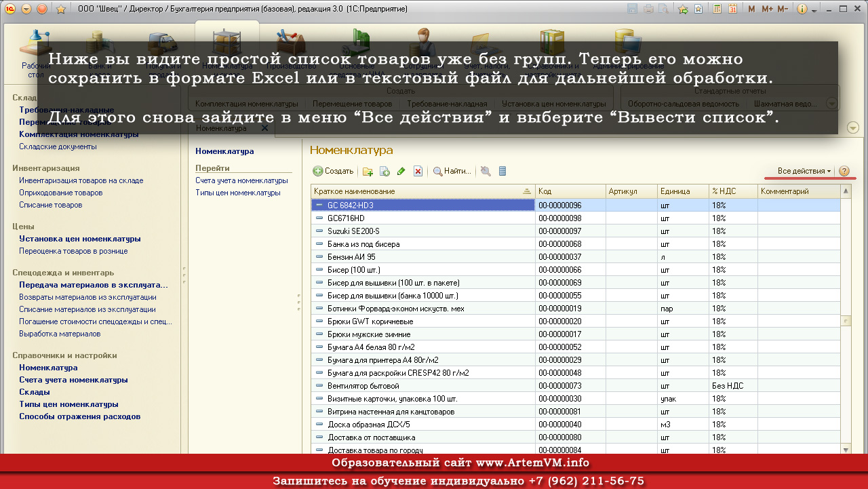Screen dimensions: 868x489
Task: Open Списание товаров in the sidebar
Action: coord(51,205)
